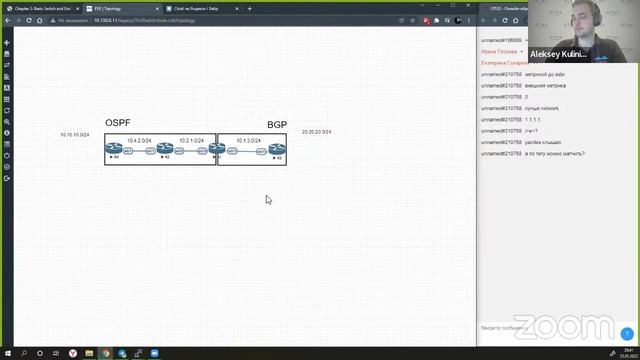Open the Startup-configs icon in sidebar
640x360 pixels.
(7, 77)
